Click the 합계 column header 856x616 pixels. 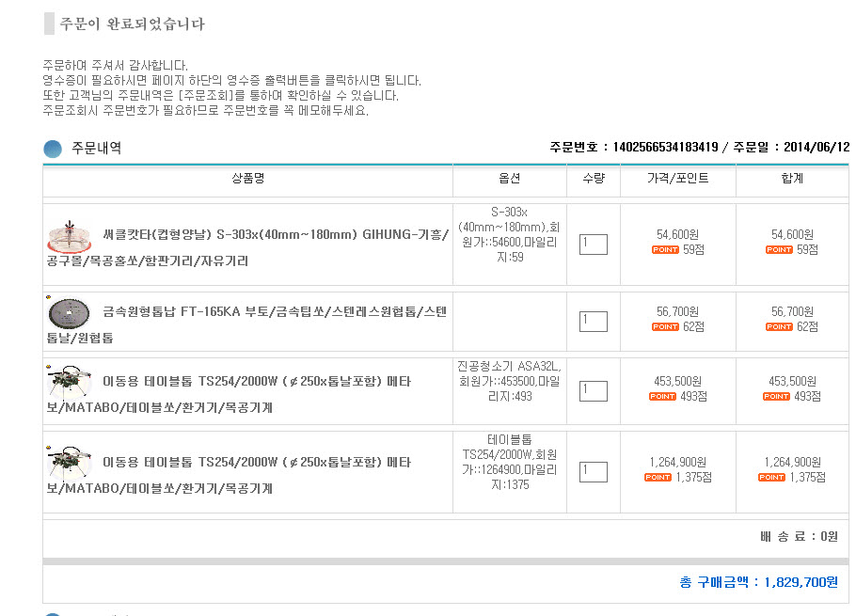pos(792,179)
